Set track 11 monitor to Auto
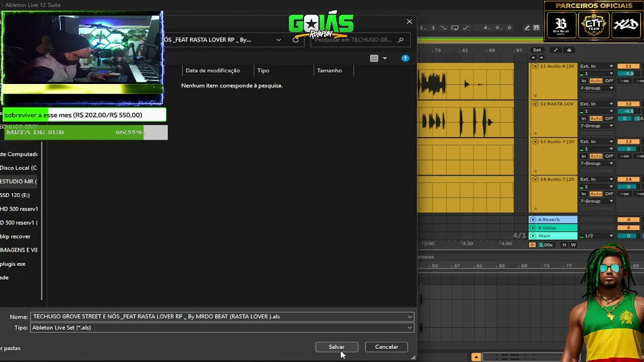644x362 pixels. click(596, 81)
